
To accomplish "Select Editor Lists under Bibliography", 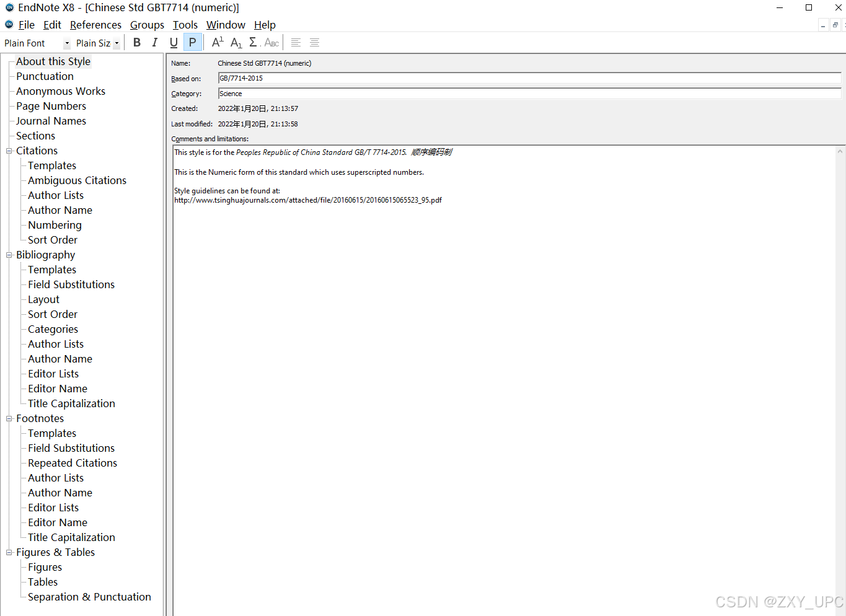I will click(53, 374).
